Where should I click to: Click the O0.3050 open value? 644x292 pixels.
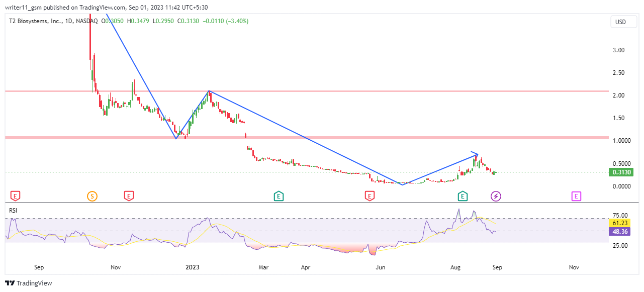112,21
